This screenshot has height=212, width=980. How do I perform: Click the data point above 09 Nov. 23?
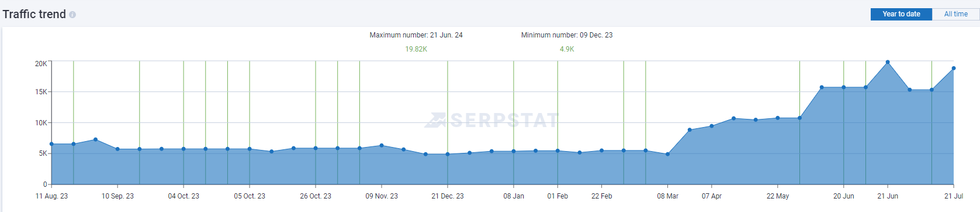382,145
